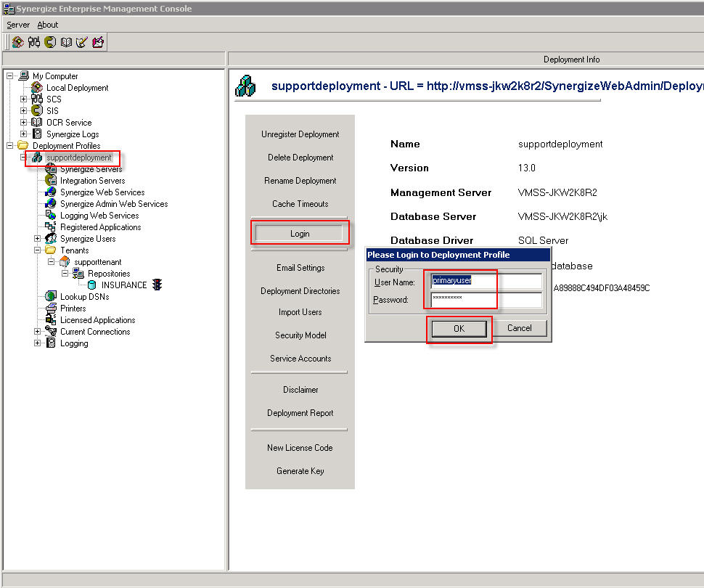Select the SCS node icon in the tree

pos(37,99)
